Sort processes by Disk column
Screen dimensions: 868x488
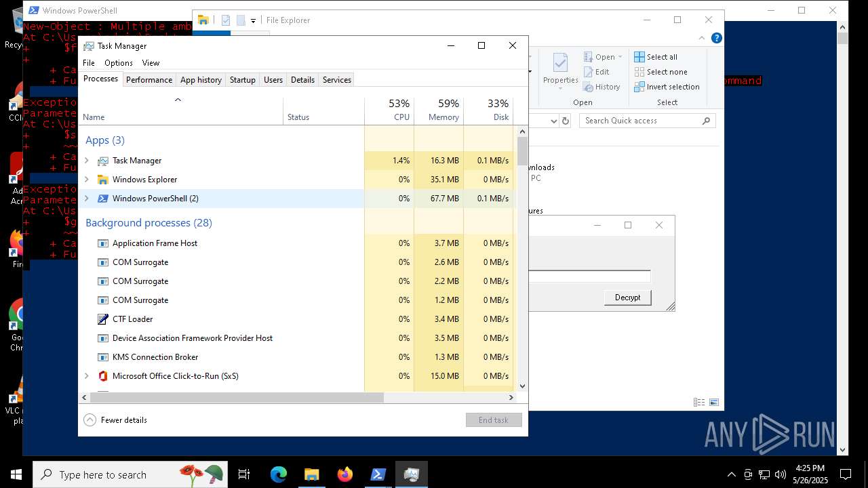pos(488,110)
